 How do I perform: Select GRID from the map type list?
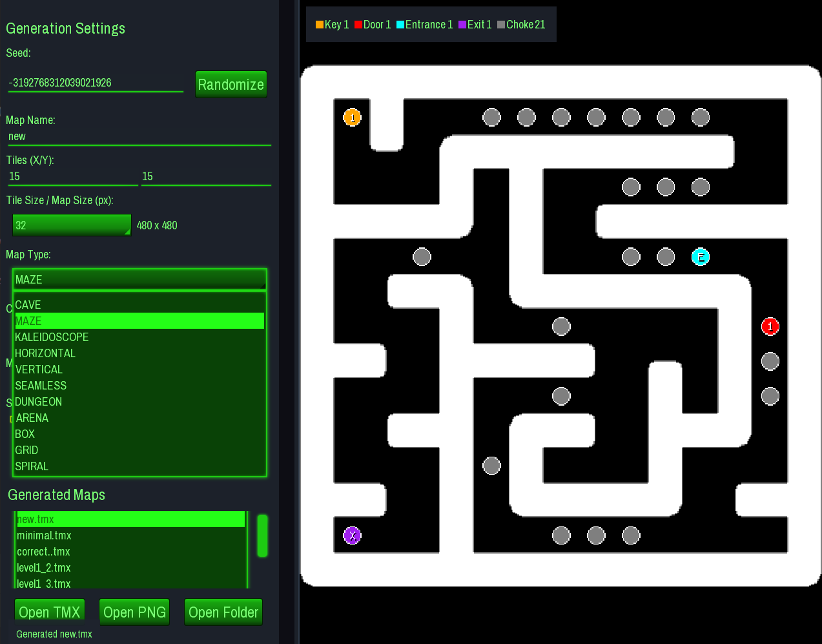coord(139,450)
